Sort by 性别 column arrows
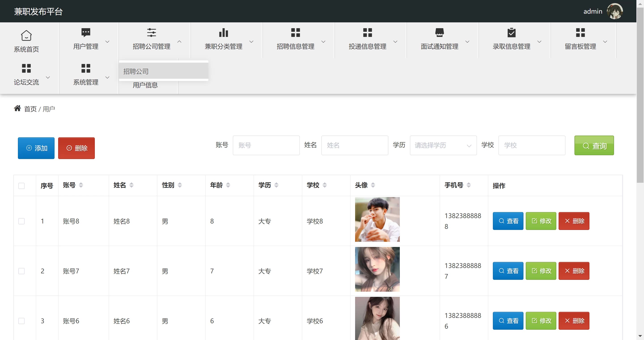The height and width of the screenshot is (340, 644). pos(180,185)
